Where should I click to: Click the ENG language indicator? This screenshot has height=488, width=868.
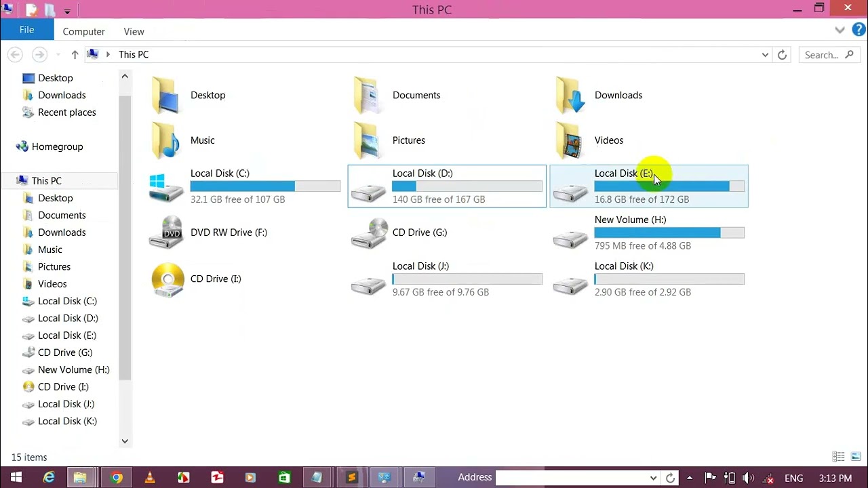(793, 479)
